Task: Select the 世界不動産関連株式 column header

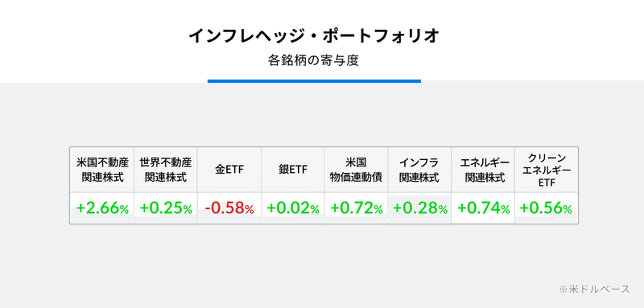Action: point(166,170)
